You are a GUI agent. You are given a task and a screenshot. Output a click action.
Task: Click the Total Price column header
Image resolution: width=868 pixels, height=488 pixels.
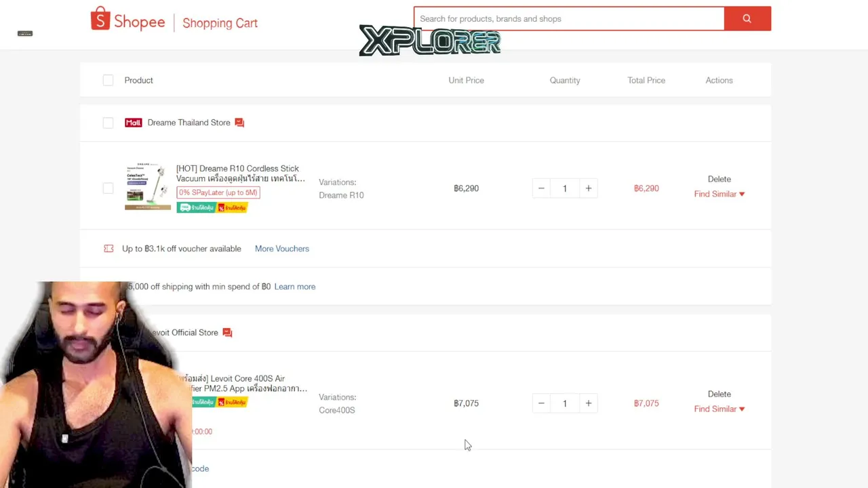646,81
